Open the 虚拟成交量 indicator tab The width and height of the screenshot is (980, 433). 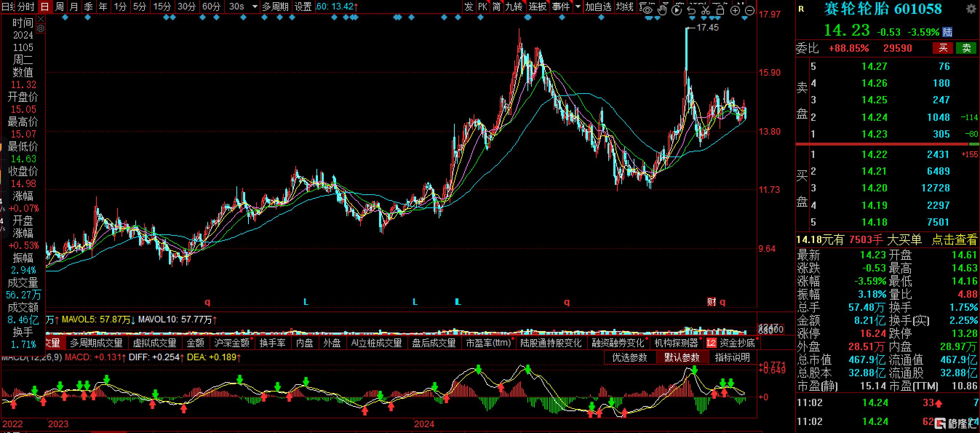155,343
